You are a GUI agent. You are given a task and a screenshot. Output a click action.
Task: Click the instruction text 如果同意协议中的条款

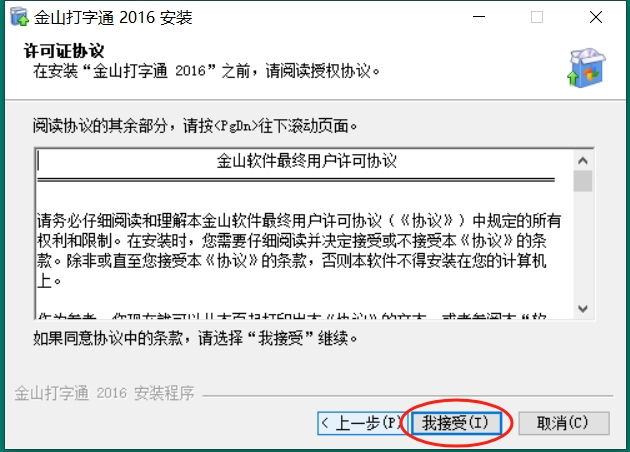point(195,338)
